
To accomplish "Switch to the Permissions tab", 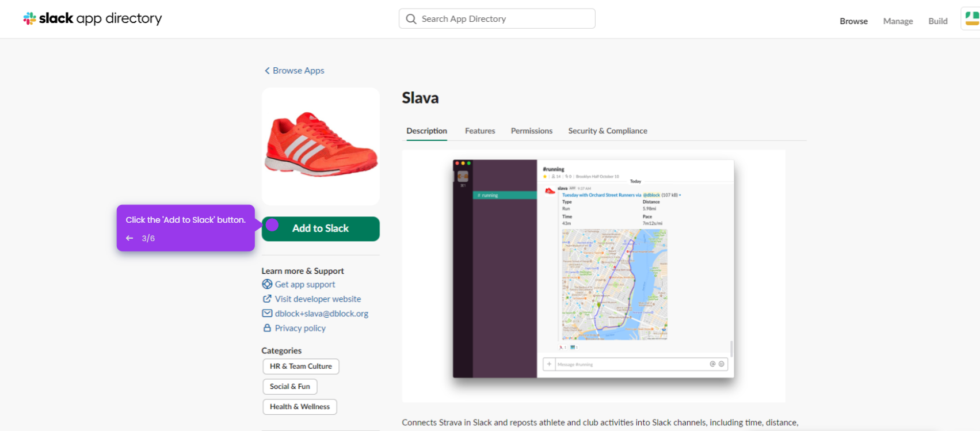I will coord(532,131).
